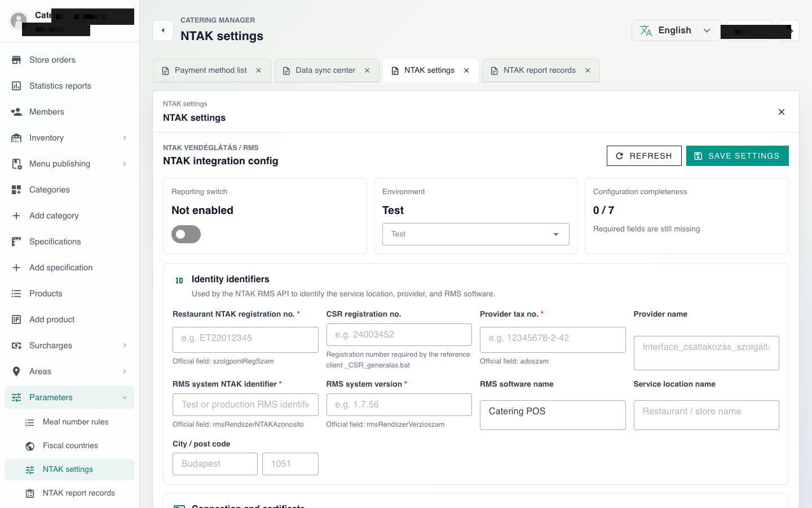The image size is (812, 508).
Task: Expand the Menu publishing submenu
Action: point(125,164)
